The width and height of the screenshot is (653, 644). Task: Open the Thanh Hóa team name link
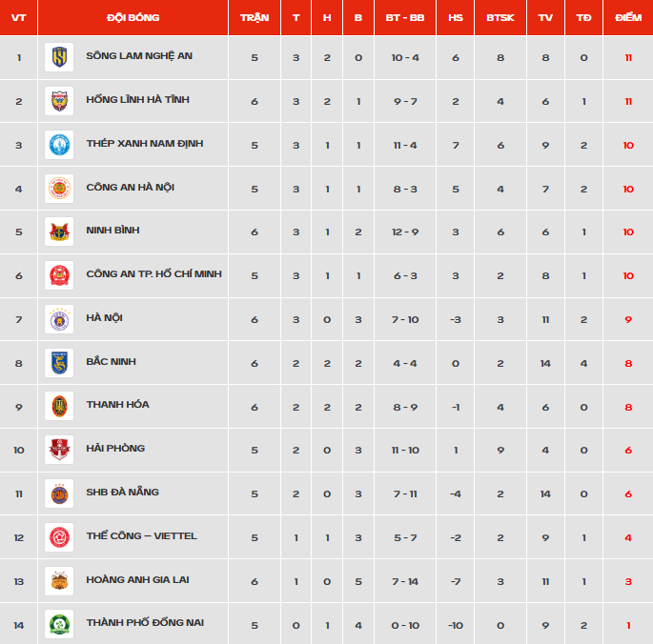(118, 404)
